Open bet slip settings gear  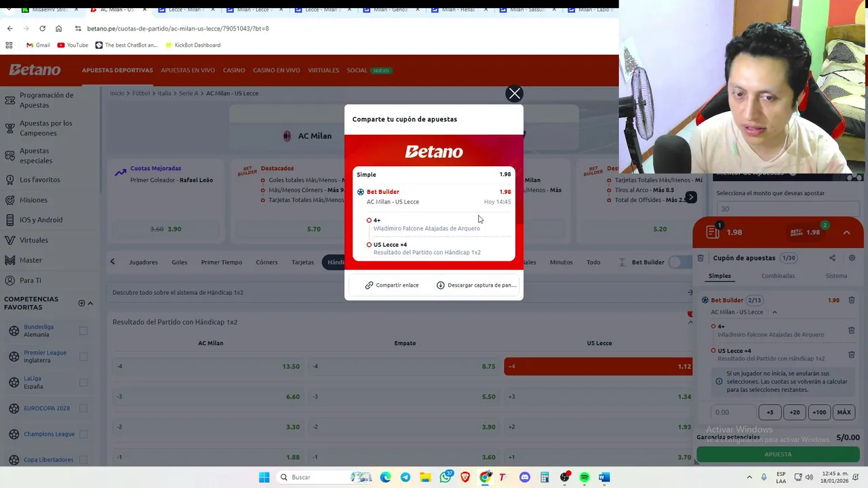point(852,258)
